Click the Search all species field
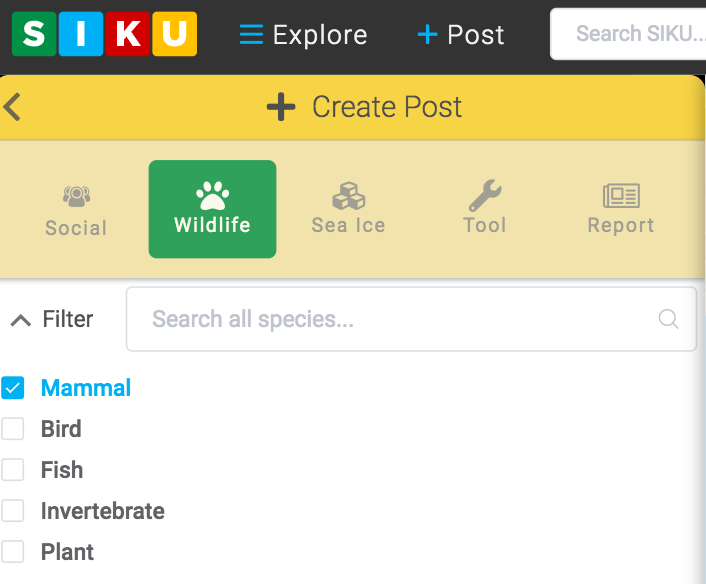Viewport: 706px width, 584px height. tap(400, 320)
